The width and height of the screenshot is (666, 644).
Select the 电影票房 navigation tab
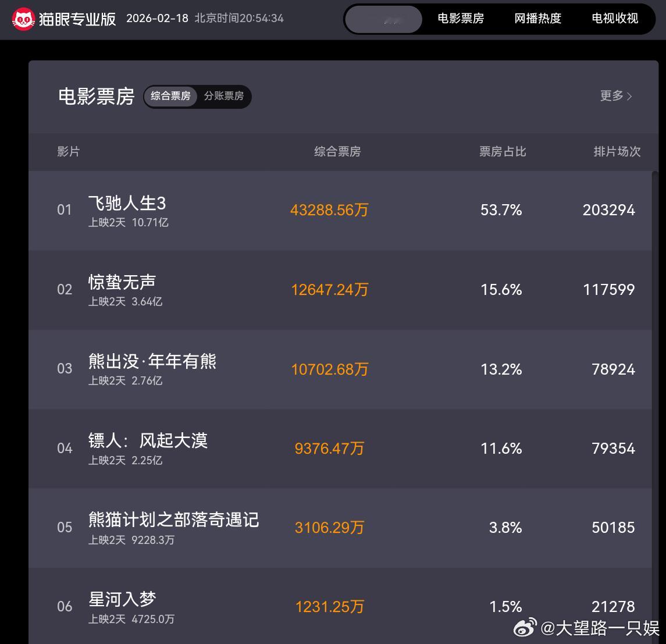tap(461, 19)
